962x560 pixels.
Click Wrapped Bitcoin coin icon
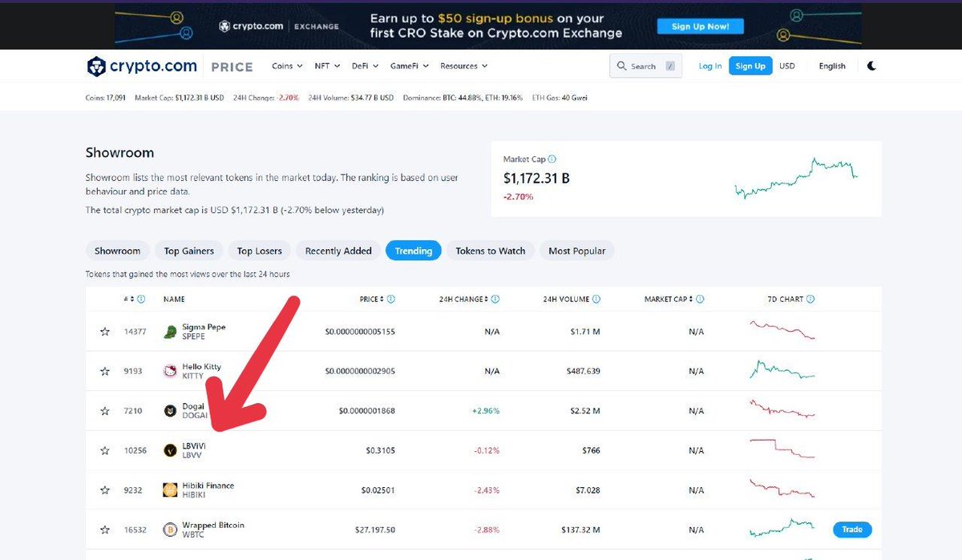pos(170,530)
